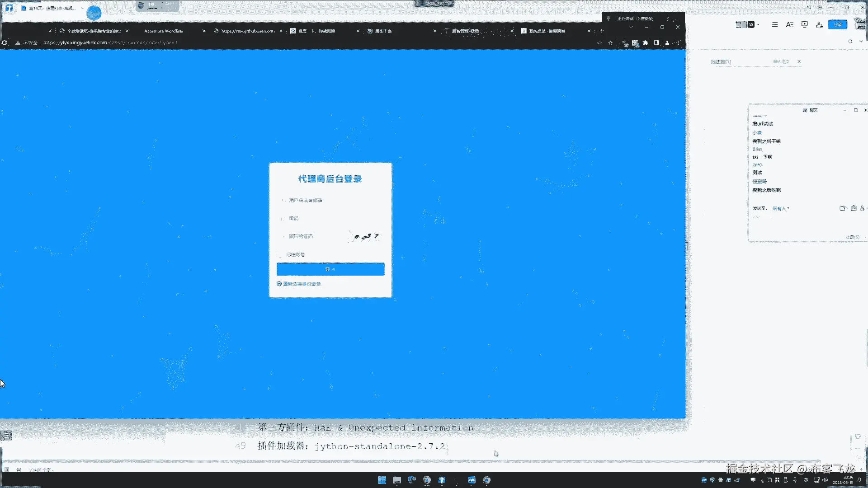Open the browser profile avatar icon
Screen dimensions: 868x488
(667, 43)
